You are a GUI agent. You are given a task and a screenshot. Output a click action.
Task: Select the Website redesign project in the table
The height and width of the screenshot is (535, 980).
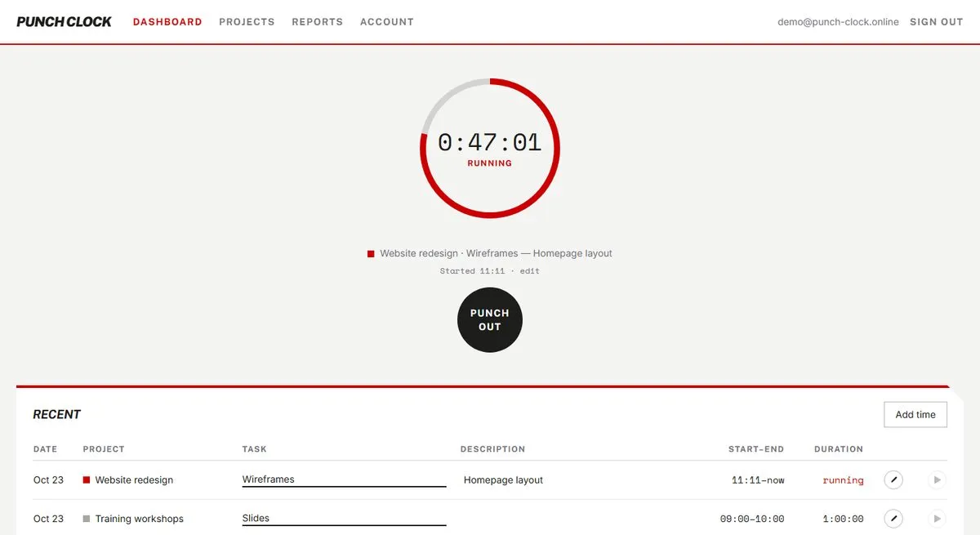pos(134,480)
